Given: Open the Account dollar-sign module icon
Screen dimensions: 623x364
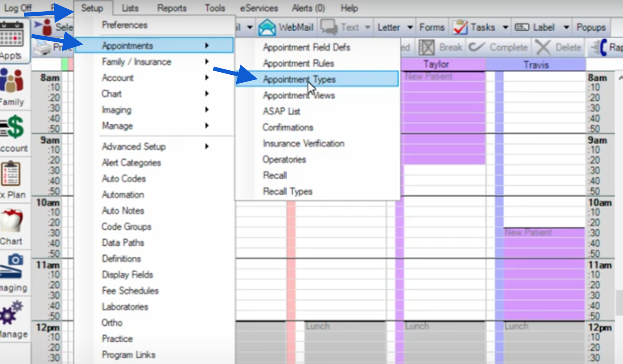Looking at the screenshot, I should point(13,127).
